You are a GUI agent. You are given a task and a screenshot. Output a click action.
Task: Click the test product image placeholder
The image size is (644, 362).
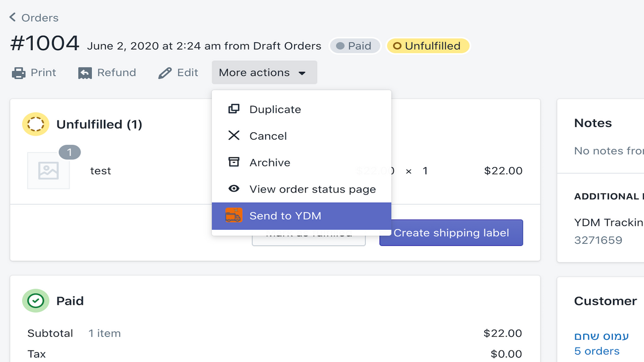tap(48, 170)
